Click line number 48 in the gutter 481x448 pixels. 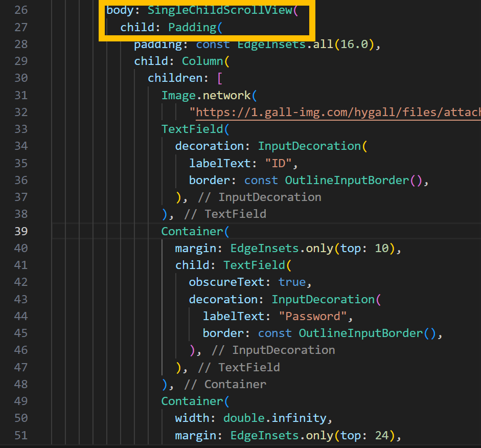[21, 384]
